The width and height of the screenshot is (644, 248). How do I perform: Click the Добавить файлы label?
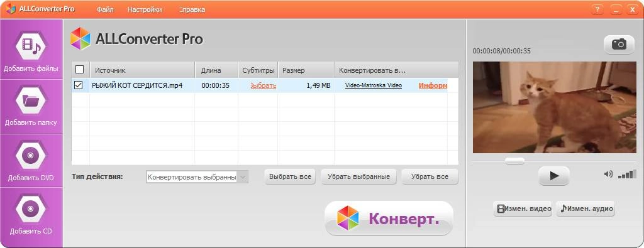[x=31, y=68]
